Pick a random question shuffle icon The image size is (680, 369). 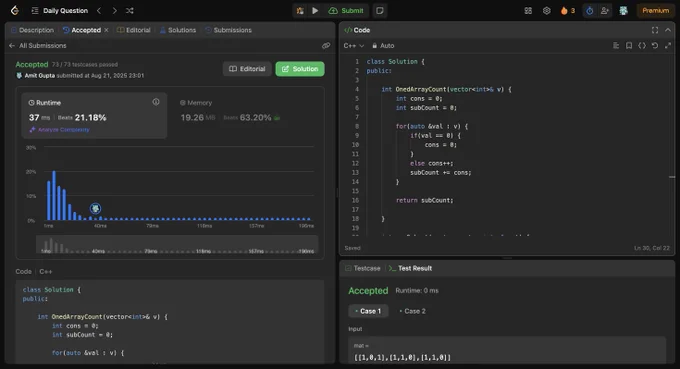(x=130, y=10)
